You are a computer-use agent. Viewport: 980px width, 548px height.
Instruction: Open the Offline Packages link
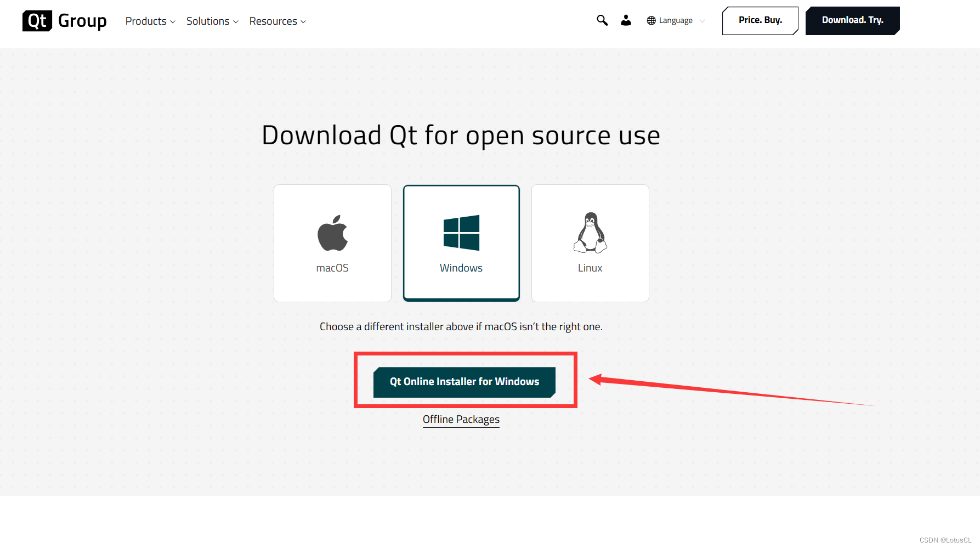coord(461,419)
